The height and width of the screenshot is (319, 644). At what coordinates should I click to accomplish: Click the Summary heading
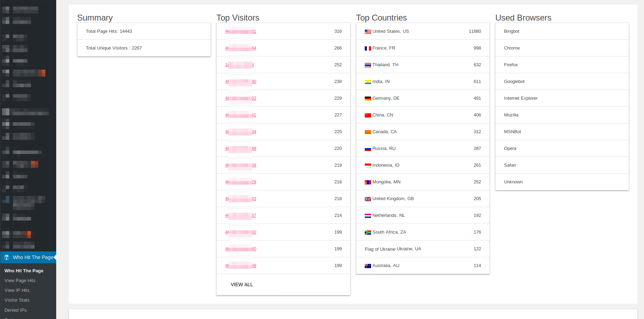point(95,18)
